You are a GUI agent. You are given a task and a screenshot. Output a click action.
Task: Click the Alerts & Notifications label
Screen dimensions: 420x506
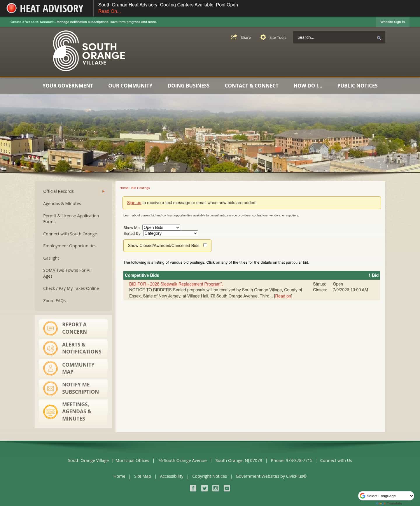(x=82, y=348)
